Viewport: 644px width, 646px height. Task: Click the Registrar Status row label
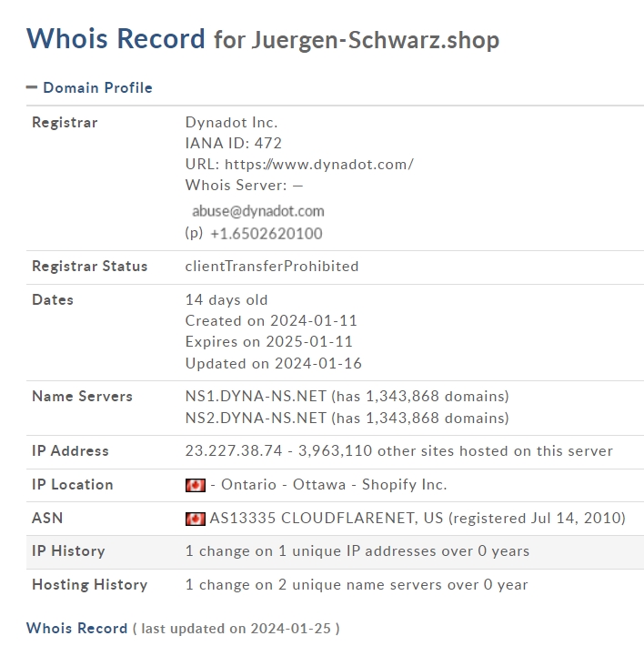pos(90,267)
